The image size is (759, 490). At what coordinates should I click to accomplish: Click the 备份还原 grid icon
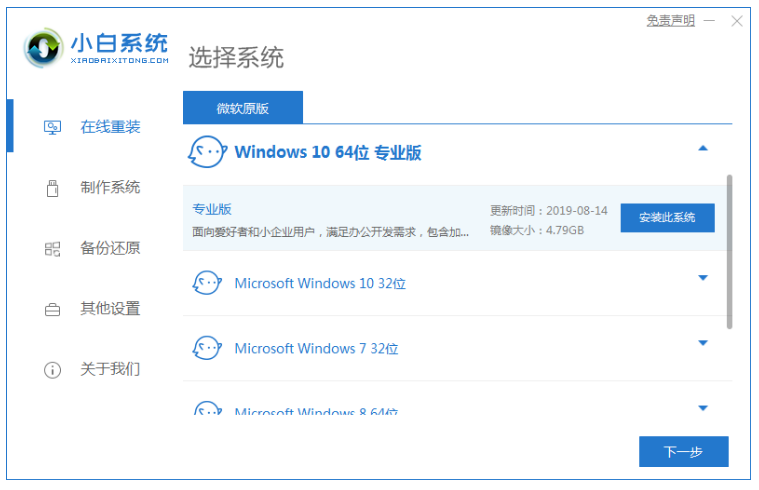tap(53, 248)
